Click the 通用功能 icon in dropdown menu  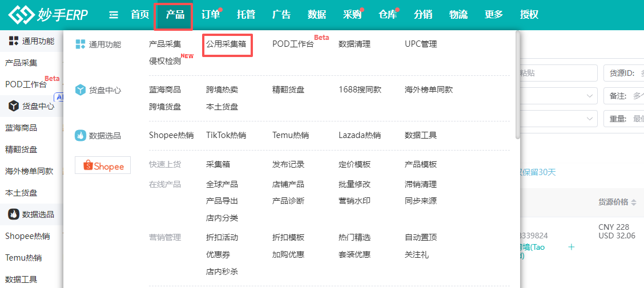pyautogui.click(x=80, y=44)
